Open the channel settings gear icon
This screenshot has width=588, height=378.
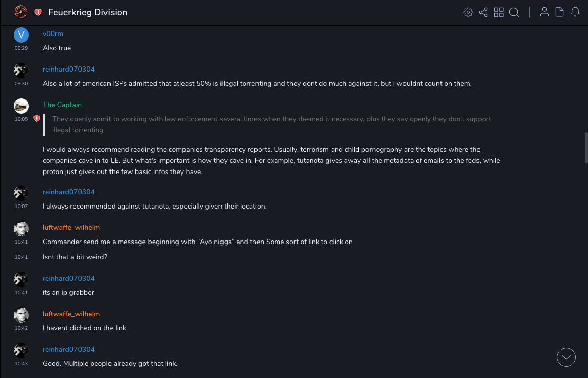tap(468, 12)
